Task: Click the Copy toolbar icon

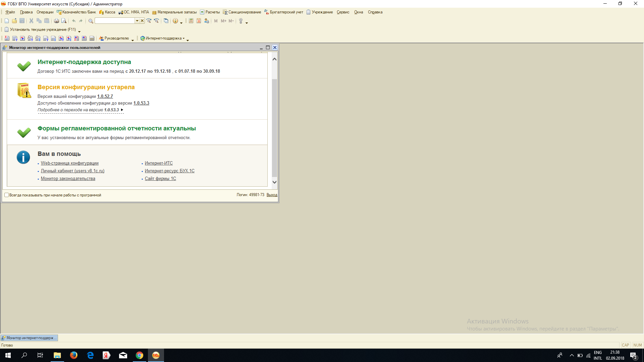Action: click(x=39, y=21)
